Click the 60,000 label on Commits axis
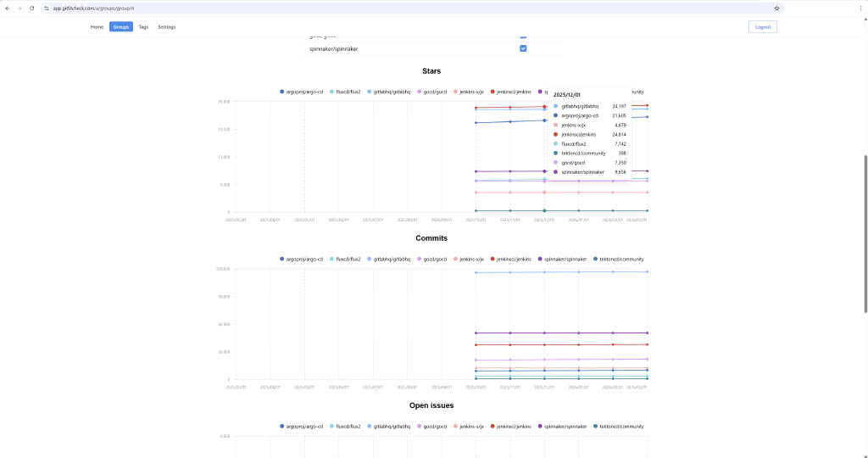The image size is (868, 458). (224, 325)
